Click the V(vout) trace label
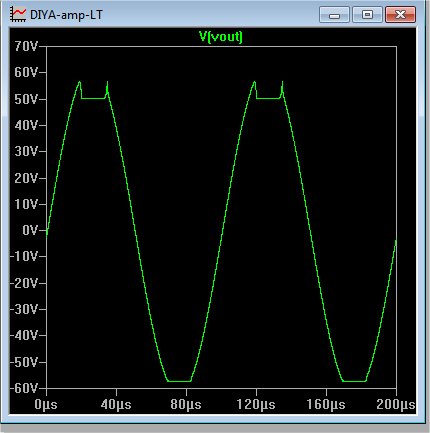The width and height of the screenshot is (430, 433). [x=221, y=36]
